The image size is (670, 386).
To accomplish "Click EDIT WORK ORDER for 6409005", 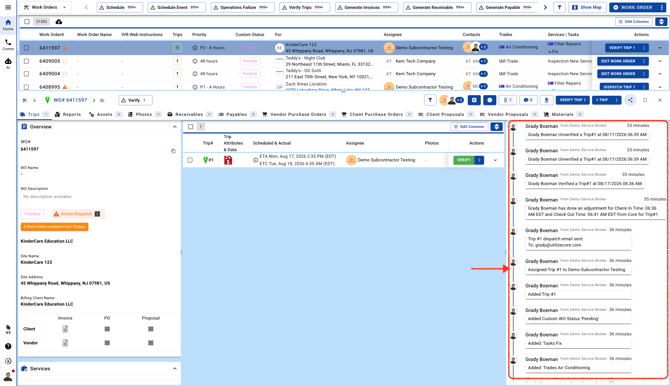I will [x=618, y=61].
